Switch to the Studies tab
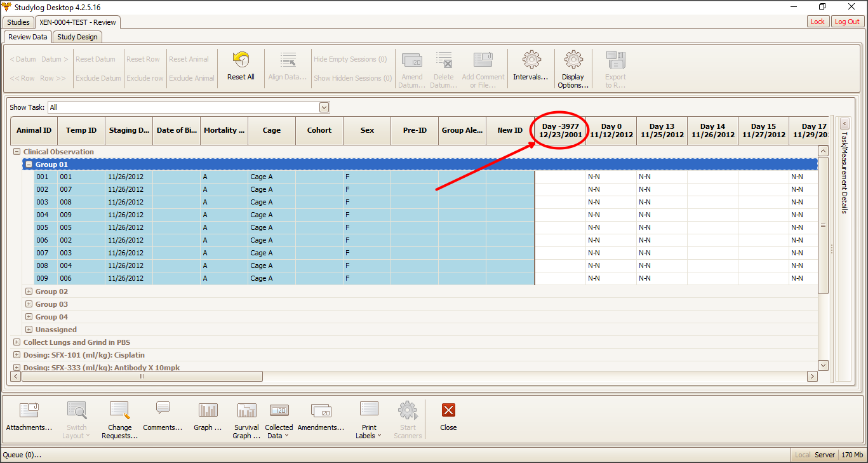This screenshot has width=868, height=463. [18, 22]
